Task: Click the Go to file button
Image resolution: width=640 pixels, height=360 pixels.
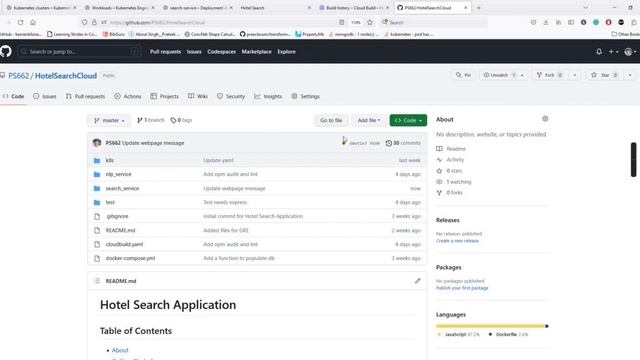Action: [331, 120]
